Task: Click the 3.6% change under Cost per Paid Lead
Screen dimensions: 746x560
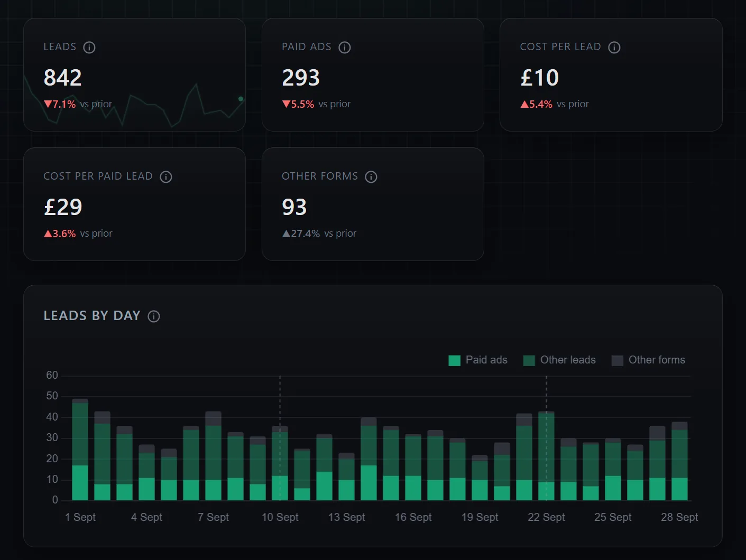Action: point(60,234)
